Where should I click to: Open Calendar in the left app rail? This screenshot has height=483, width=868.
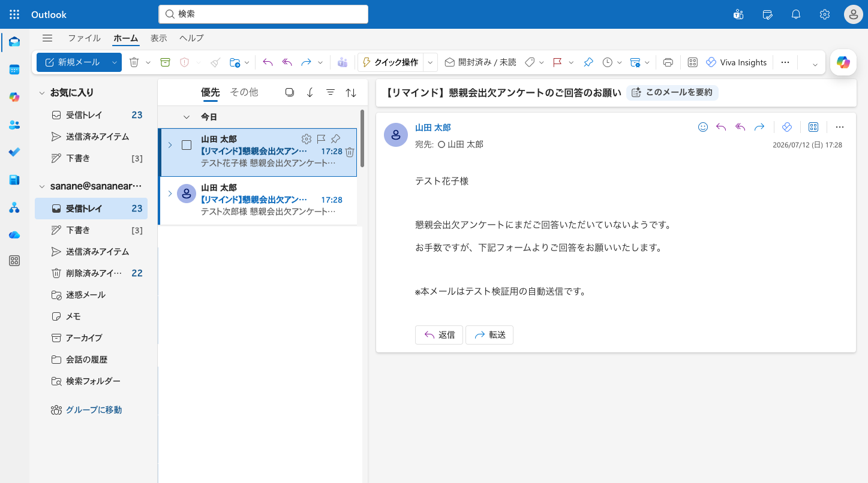pos(14,70)
